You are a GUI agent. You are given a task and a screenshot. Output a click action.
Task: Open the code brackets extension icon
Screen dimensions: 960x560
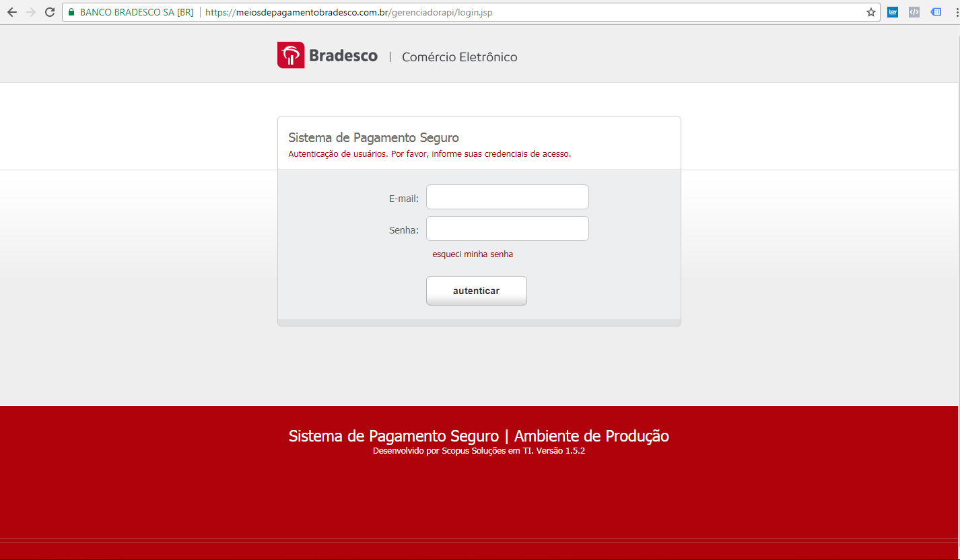(x=914, y=12)
